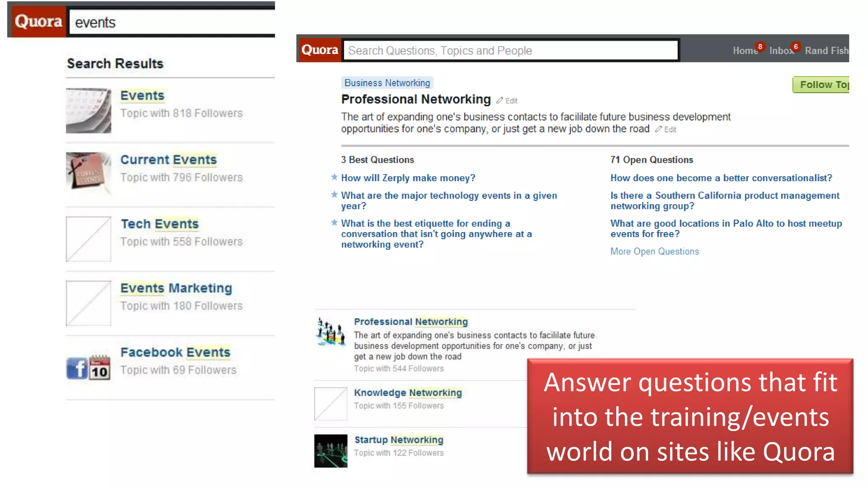The width and height of the screenshot is (868, 488).
Task: Open the Professional Networking search result link
Action: tap(411, 322)
